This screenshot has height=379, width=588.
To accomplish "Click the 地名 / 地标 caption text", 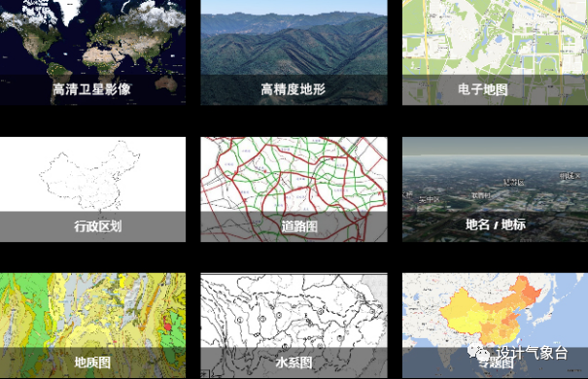I will 495,224.
